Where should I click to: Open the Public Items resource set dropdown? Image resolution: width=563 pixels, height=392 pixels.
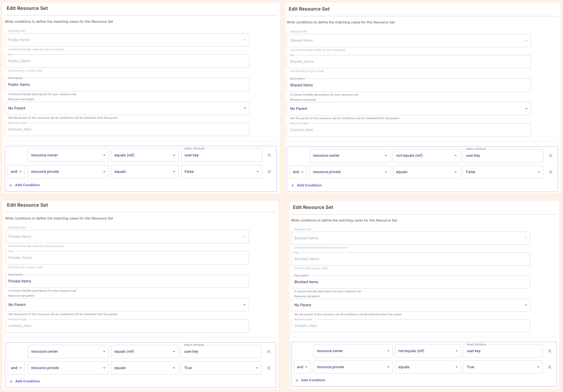pyautogui.click(x=127, y=40)
